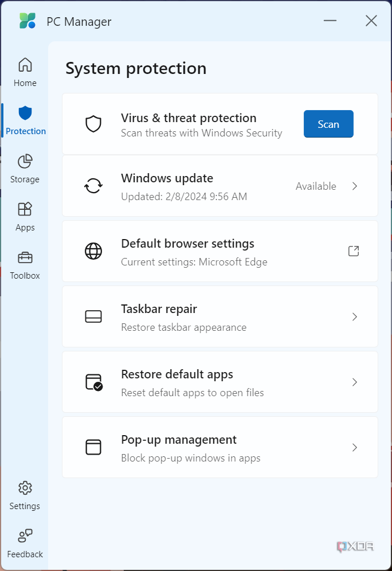Expand the Taskbar repair chevron

[355, 317]
